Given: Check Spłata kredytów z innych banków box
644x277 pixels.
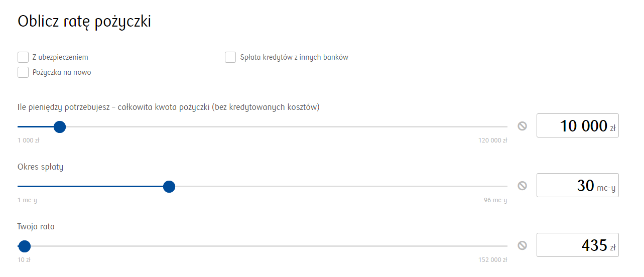Looking at the screenshot, I should pyautogui.click(x=230, y=57).
